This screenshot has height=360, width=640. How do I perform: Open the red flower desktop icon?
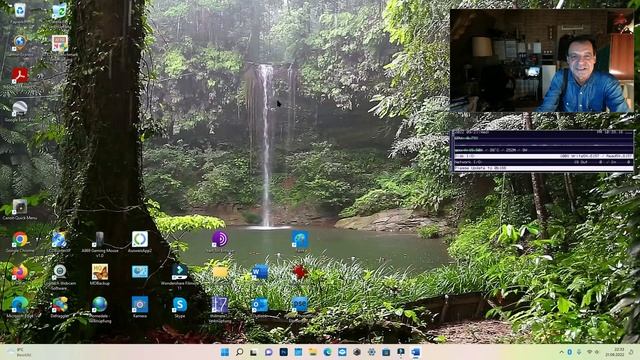coord(300,272)
